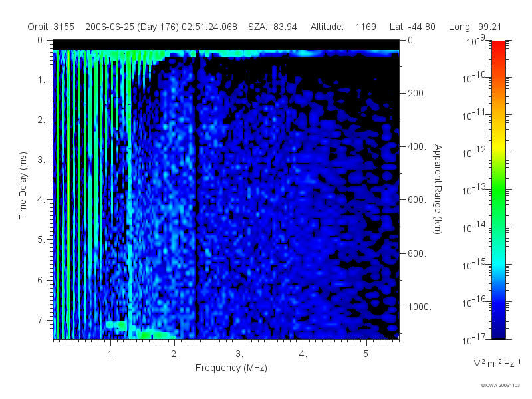Click the 1000. apparent range tick label

point(420,307)
